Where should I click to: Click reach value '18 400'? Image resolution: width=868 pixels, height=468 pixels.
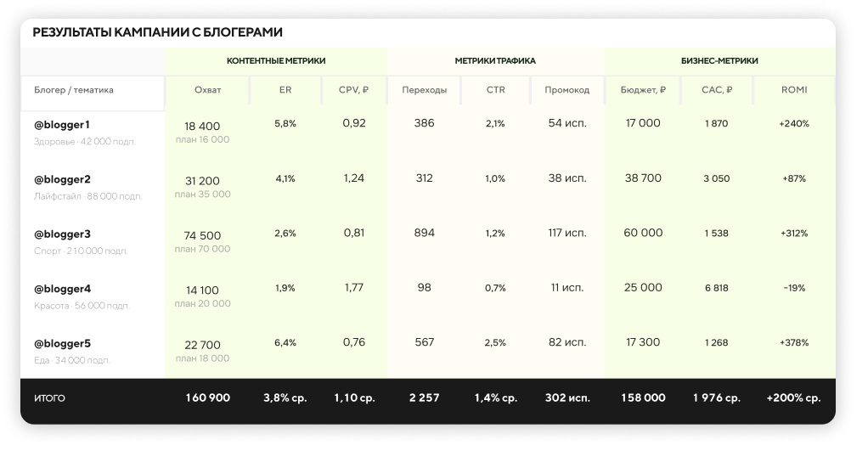[202, 127]
